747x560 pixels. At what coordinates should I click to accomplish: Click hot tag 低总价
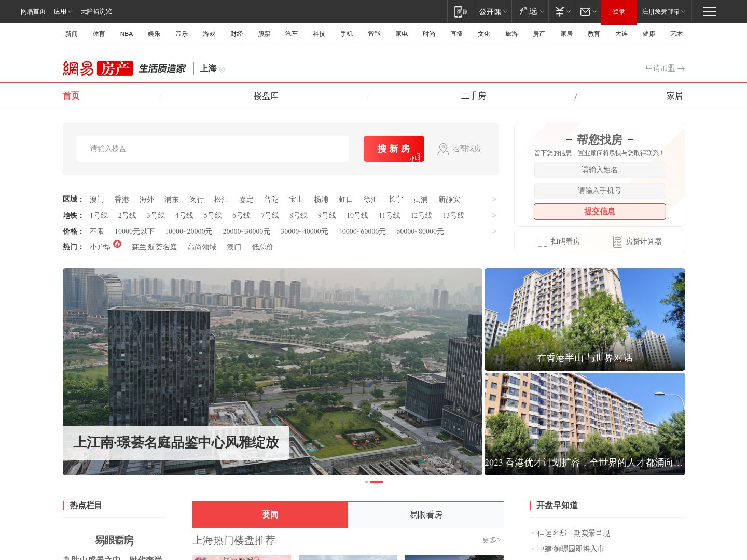tap(262, 247)
